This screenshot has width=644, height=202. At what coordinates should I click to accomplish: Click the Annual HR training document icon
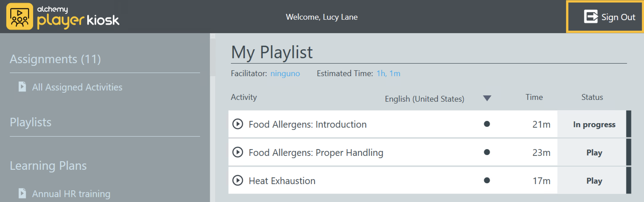22,193
